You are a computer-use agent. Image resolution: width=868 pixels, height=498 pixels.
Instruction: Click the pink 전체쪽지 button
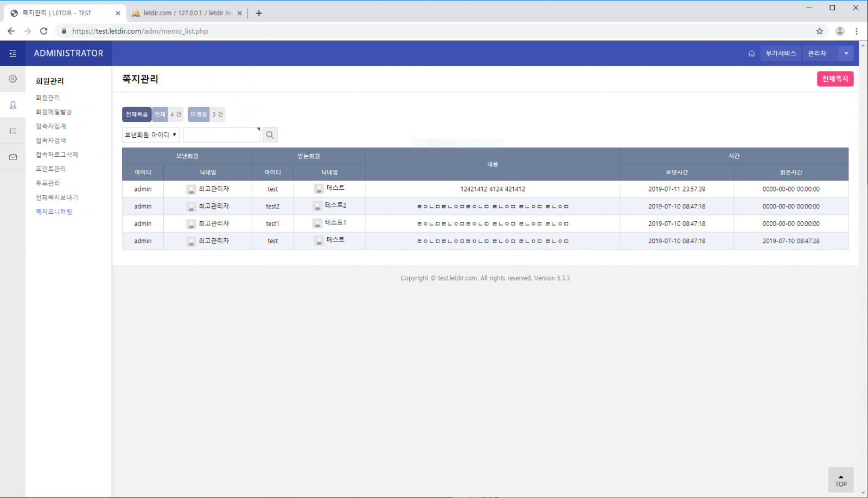pos(834,79)
